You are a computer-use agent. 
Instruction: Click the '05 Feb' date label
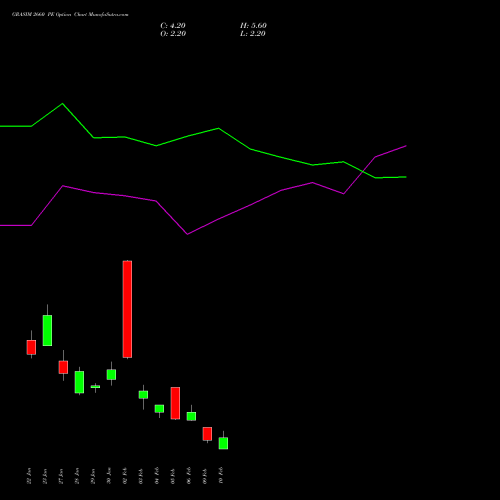tap(173, 476)
